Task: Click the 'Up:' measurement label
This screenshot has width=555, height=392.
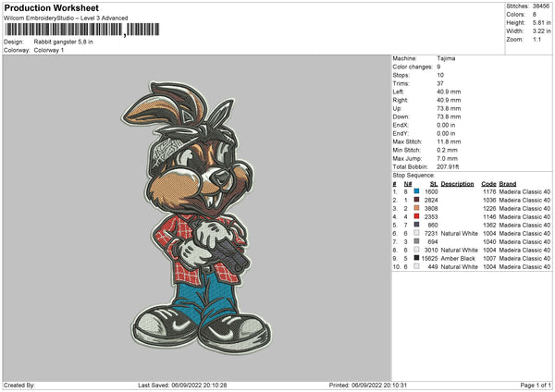Action: click(x=397, y=108)
